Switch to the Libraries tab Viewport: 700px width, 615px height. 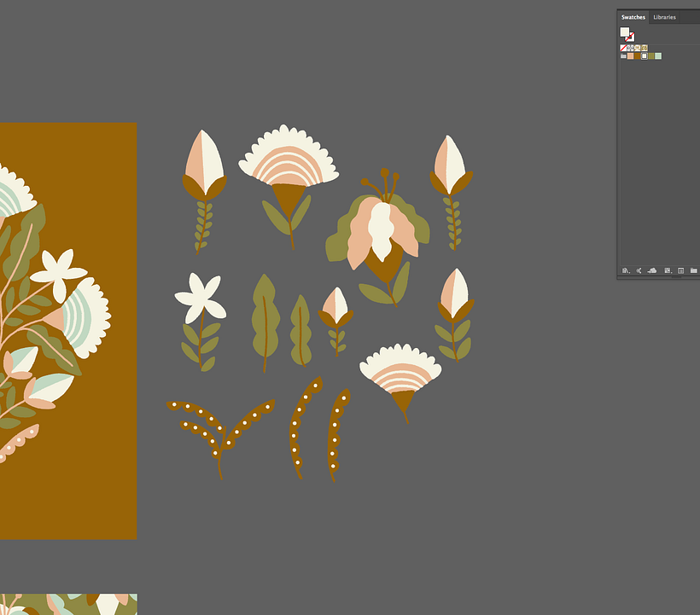665,17
